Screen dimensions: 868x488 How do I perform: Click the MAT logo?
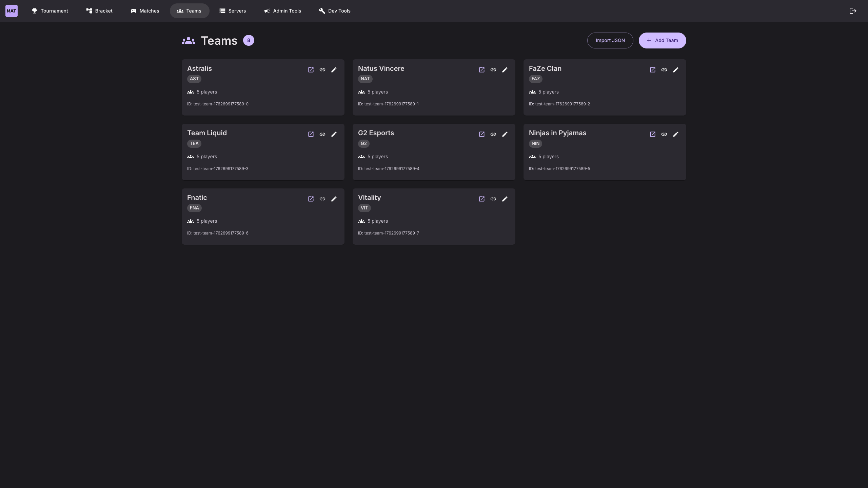coord(12,11)
